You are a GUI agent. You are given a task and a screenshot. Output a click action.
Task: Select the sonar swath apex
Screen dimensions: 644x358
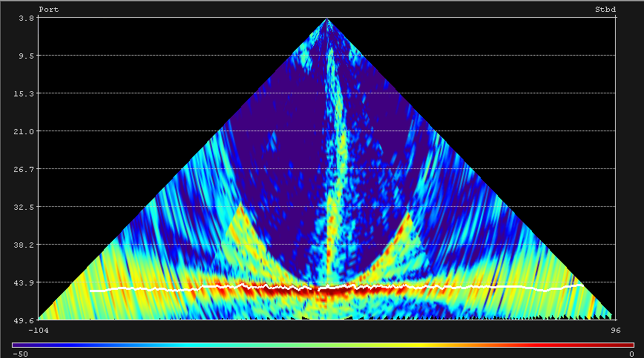[x=327, y=19]
